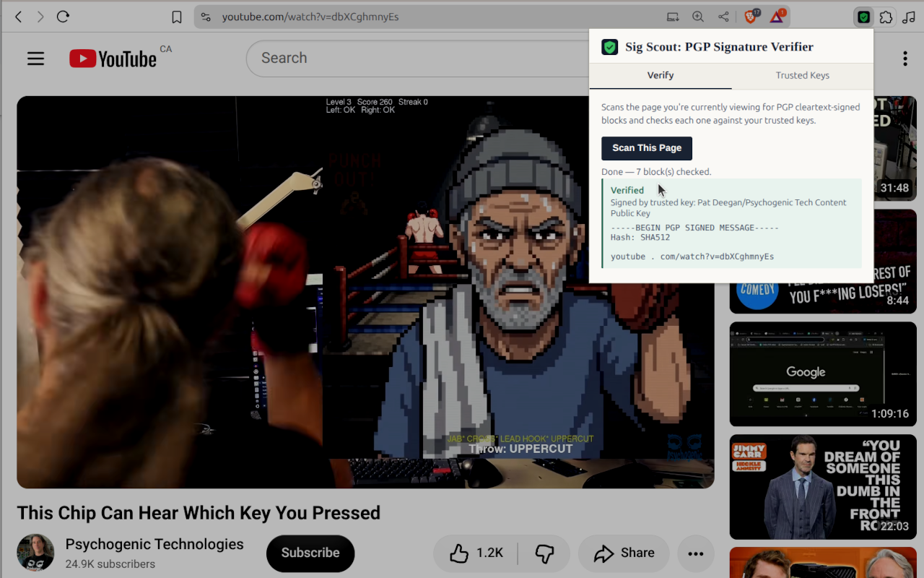Viewport: 924px width, 578px height.
Task: Open the Sig Scout extension icon in toolbar
Action: 863,17
